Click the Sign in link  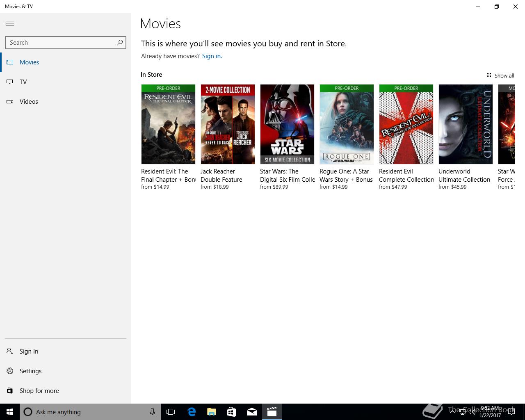(211, 56)
